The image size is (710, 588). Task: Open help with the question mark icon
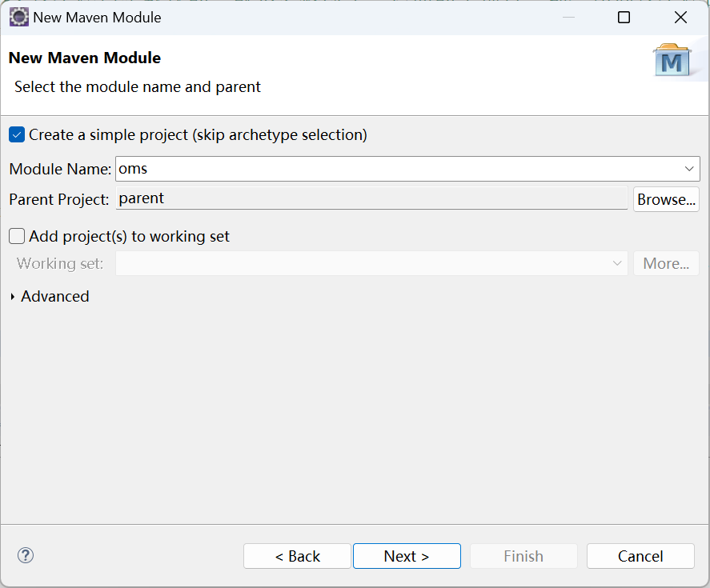coord(26,555)
